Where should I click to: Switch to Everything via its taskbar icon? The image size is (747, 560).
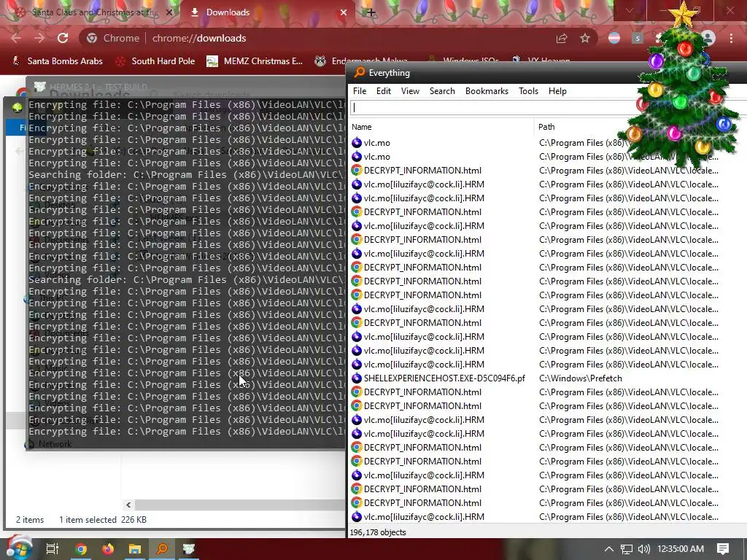163,549
